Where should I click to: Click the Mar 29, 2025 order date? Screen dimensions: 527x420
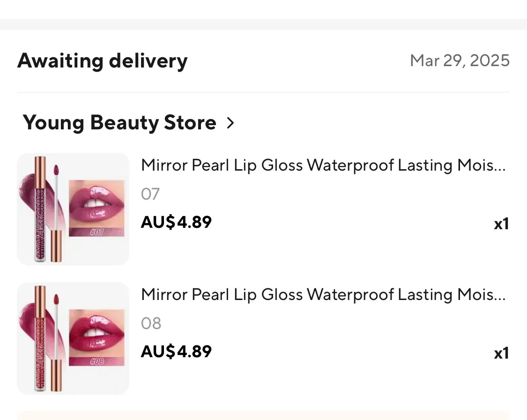tap(460, 60)
